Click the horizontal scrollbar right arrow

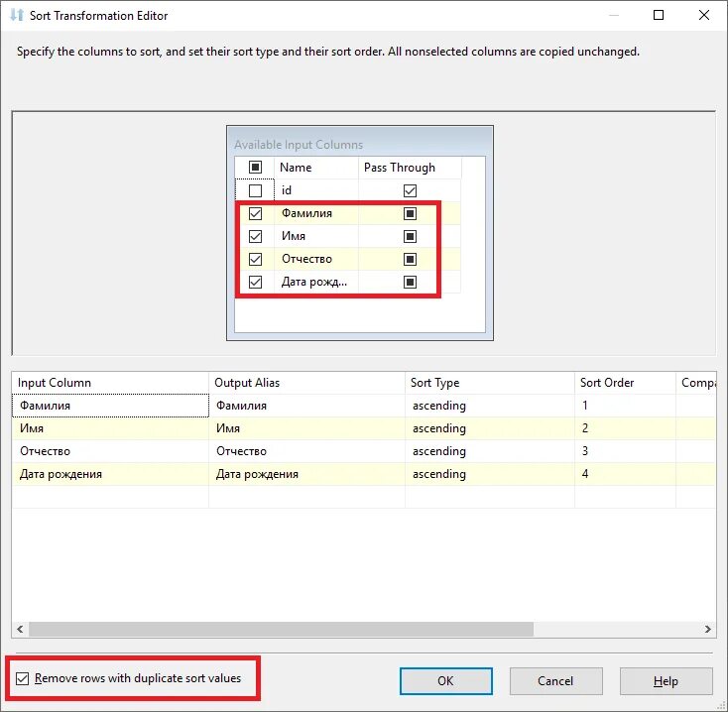(707, 630)
